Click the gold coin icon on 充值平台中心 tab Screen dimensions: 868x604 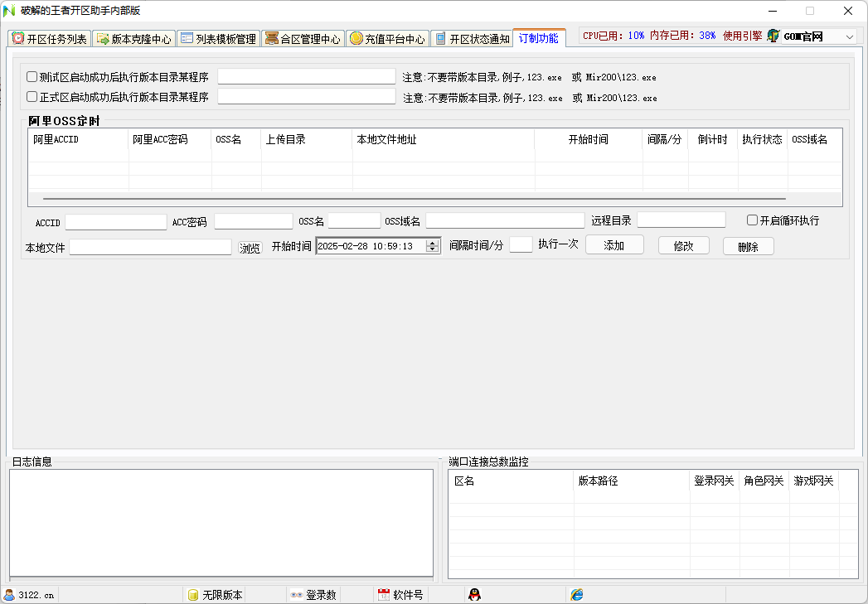pyautogui.click(x=356, y=38)
